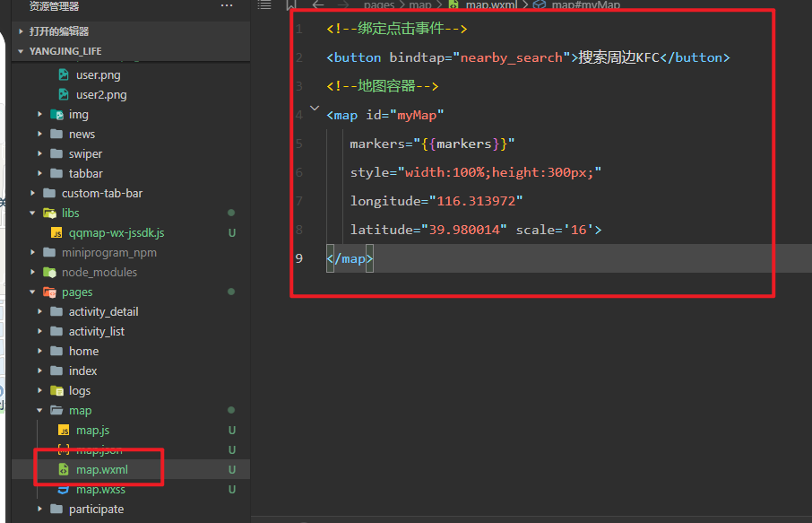The height and width of the screenshot is (523, 812).
Task: Open the map.js file
Action: [92, 431]
